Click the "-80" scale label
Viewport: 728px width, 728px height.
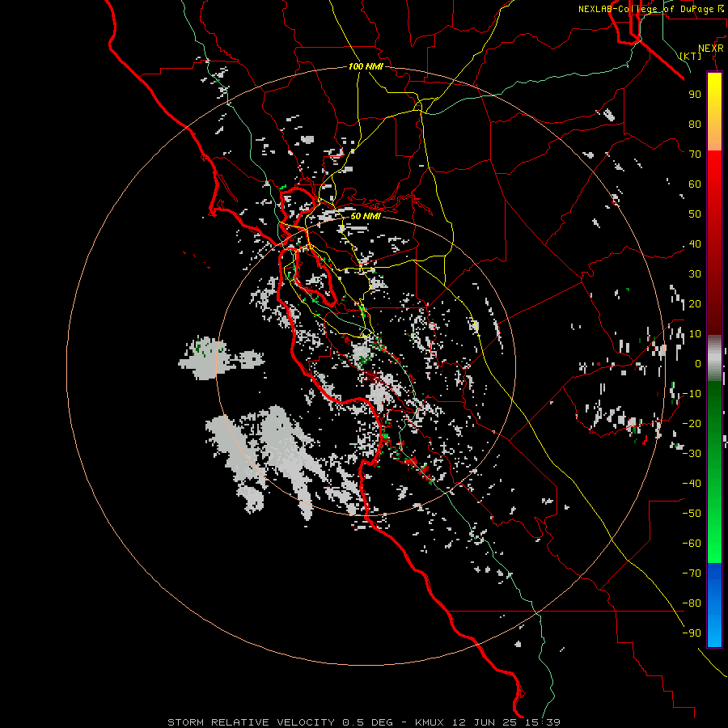pos(692,603)
